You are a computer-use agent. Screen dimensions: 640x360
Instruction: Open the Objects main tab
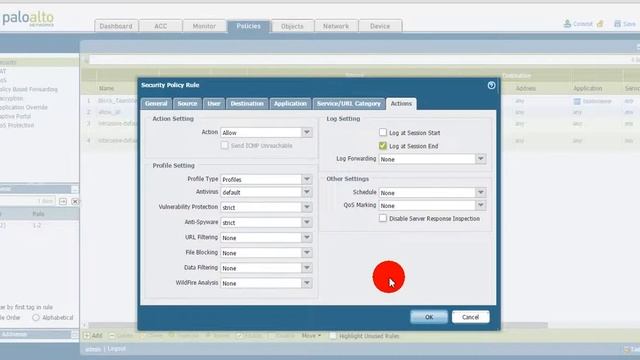coord(292,26)
